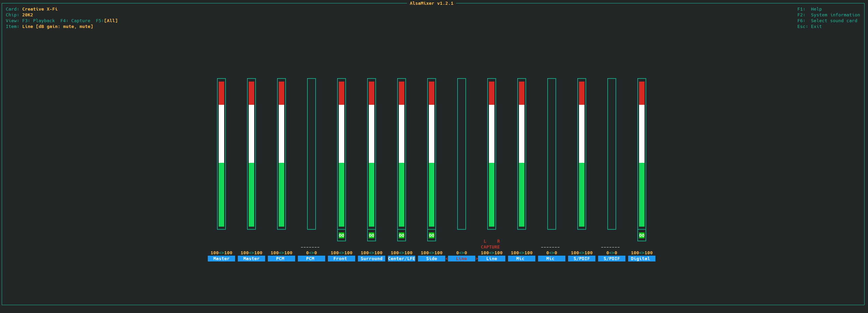The width and height of the screenshot is (868, 313).
Task: Open F2: System information
Action: coord(828,15)
